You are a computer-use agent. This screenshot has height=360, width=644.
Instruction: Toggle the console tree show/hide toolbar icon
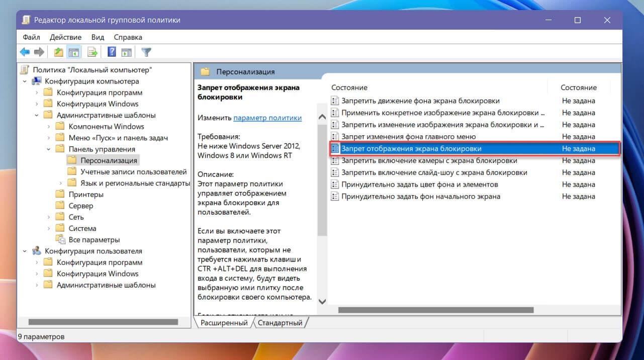tap(73, 52)
